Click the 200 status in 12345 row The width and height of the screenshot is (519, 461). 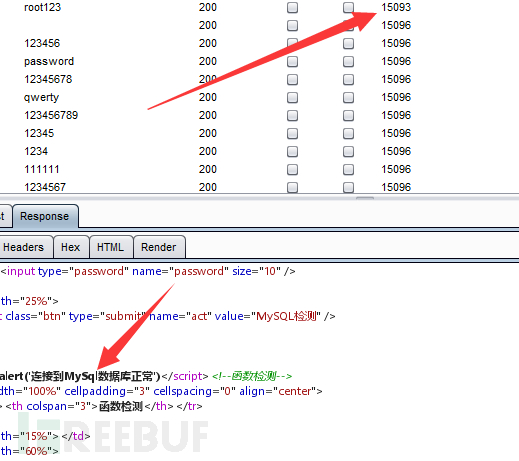point(208,133)
